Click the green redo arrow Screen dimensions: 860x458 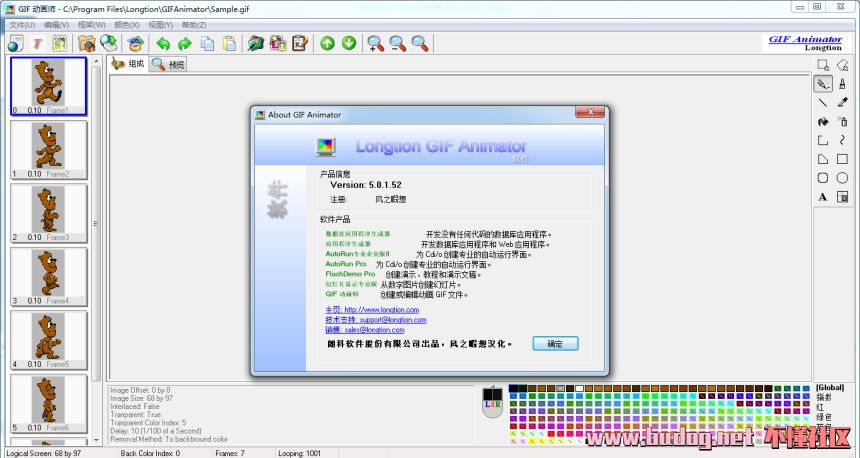[184, 43]
